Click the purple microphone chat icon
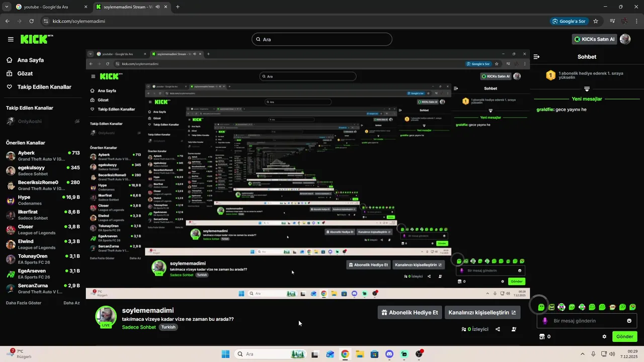 coord(545,321)
